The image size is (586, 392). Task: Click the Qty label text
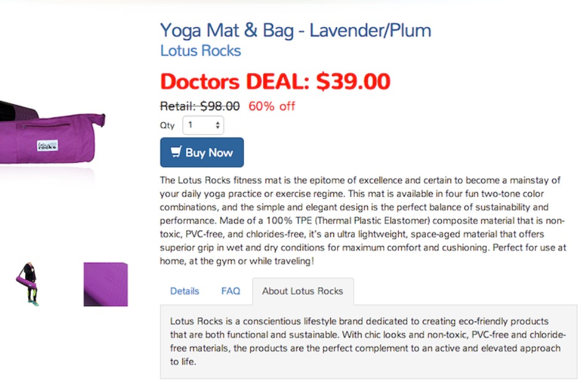point(167,125)
